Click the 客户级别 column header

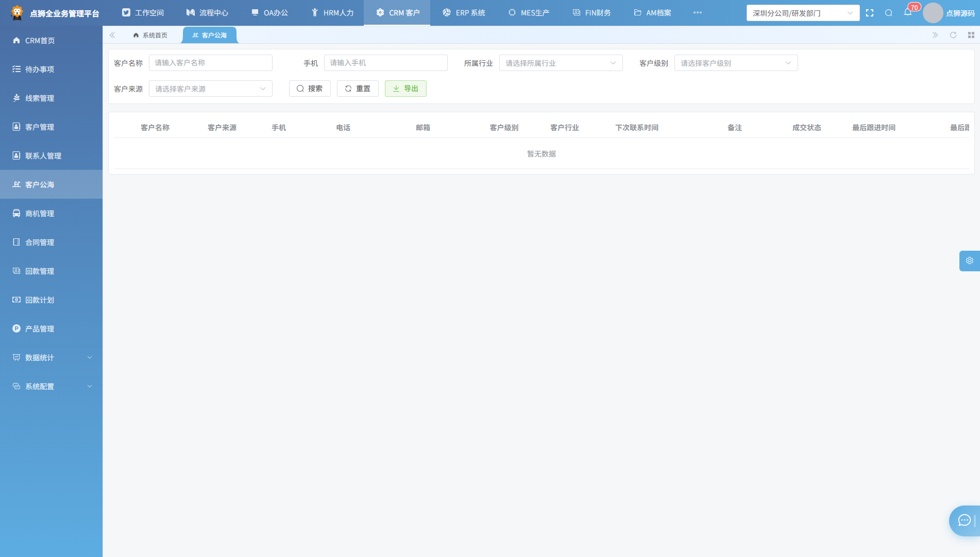point(504,128)
